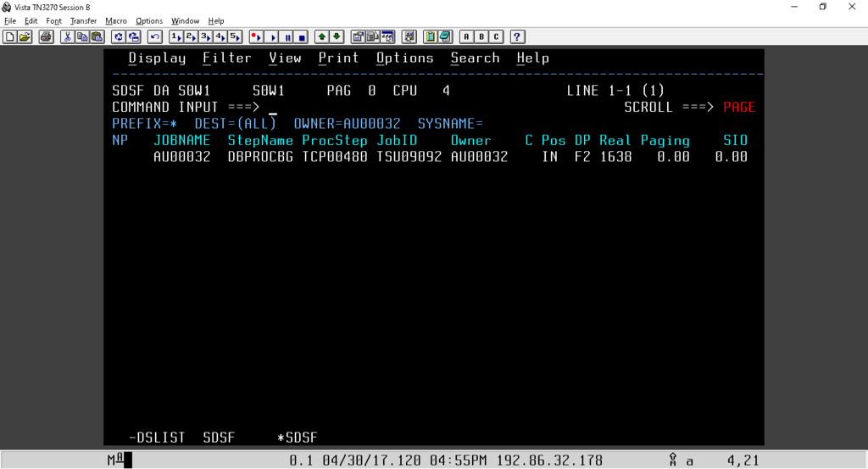868x469 pixels.
Task: Switch to session C button
Action: tap(496, 37)
